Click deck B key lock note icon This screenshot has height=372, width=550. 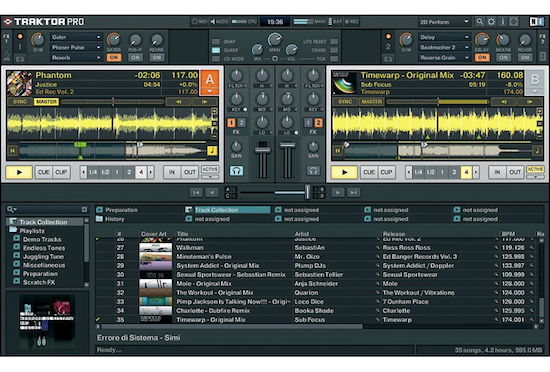(537, 151)
